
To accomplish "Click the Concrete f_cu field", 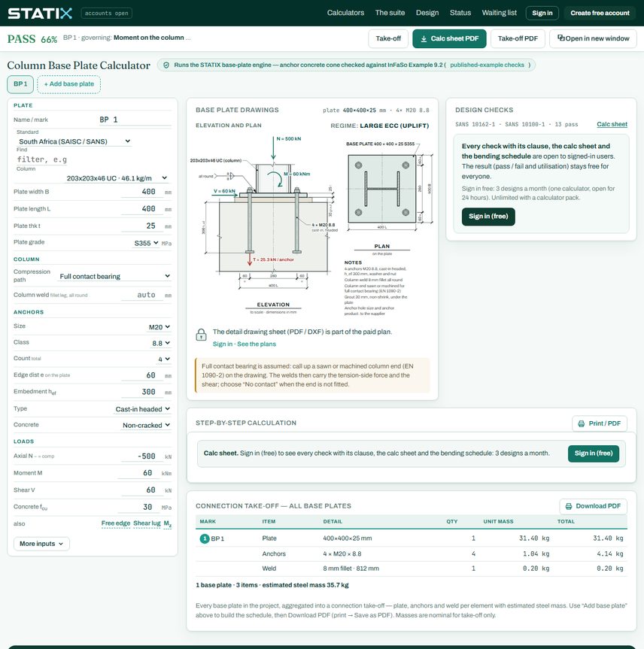I will pyautogui.click(x=137, y=507).
